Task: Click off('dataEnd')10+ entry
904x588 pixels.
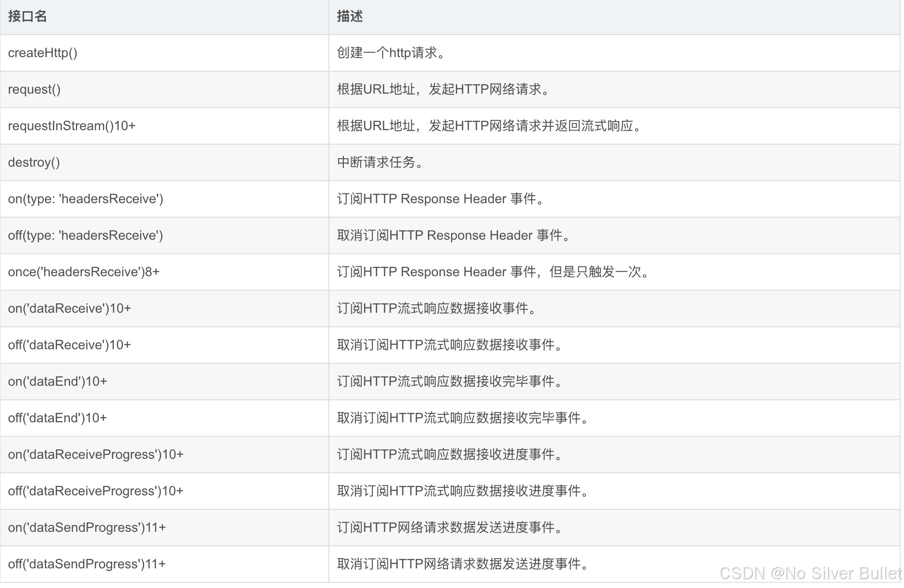Action: tap(57, 418)
